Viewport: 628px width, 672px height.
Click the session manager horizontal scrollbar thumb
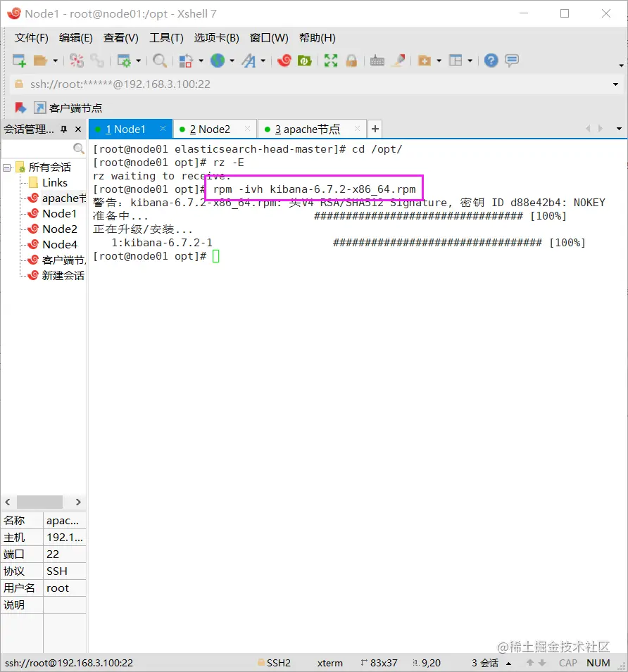tap(39, 502)
